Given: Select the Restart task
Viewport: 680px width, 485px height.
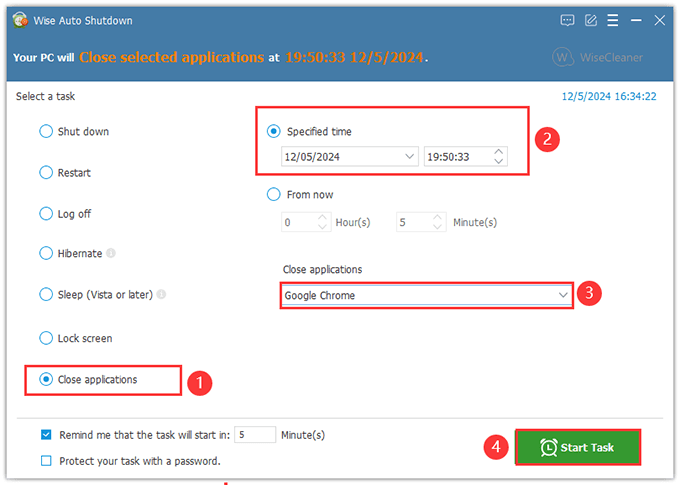Looking at the screenshot, I should pos(65,173).
